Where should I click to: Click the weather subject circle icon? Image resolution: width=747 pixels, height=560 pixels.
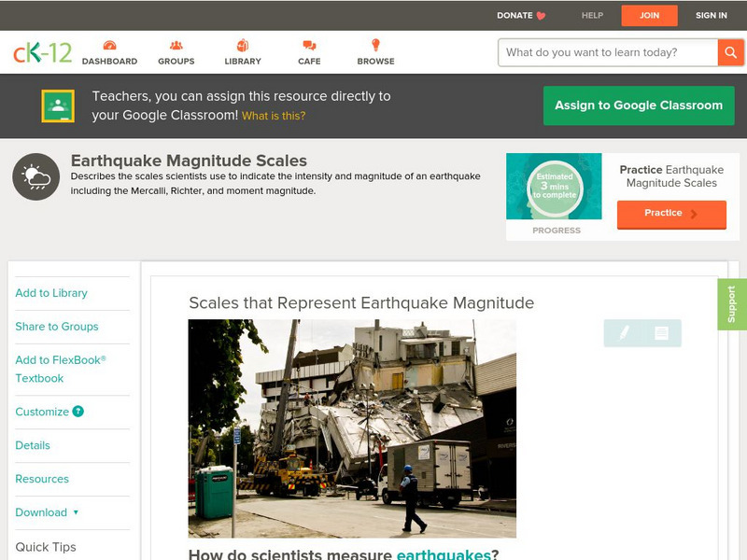pyautogui.click(x=36, y=176)
